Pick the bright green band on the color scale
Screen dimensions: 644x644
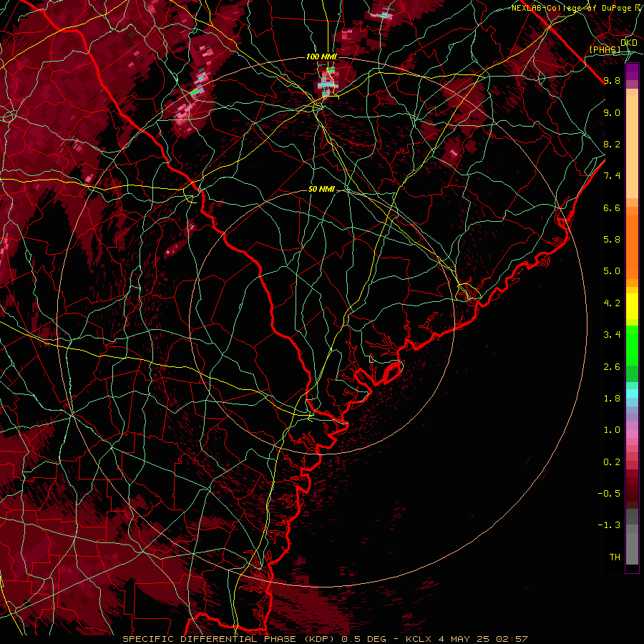tap(632, 346)
